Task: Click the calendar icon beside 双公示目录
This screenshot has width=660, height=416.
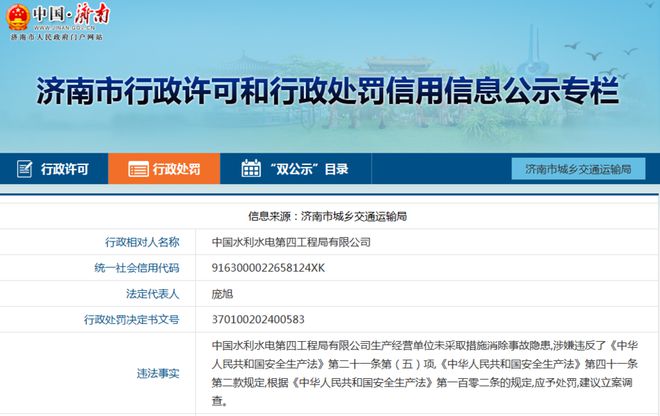Action: coord(251,168)
